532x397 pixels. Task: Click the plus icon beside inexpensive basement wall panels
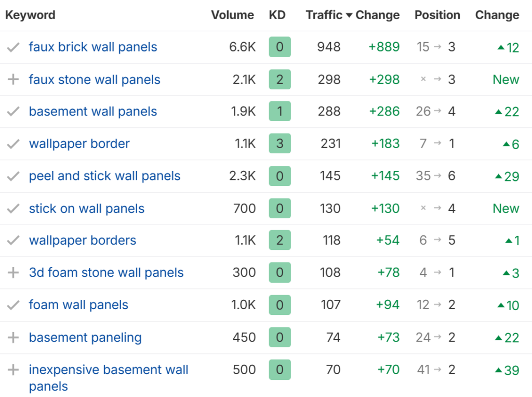[13, 370]
